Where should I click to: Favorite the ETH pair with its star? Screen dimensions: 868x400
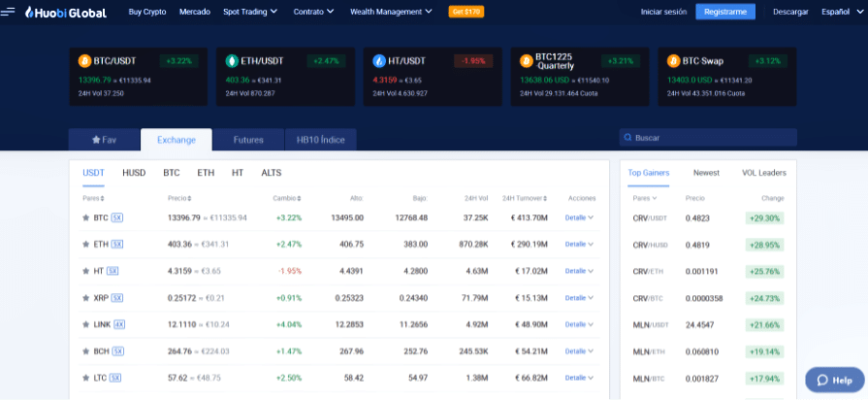tap(85, 245)
